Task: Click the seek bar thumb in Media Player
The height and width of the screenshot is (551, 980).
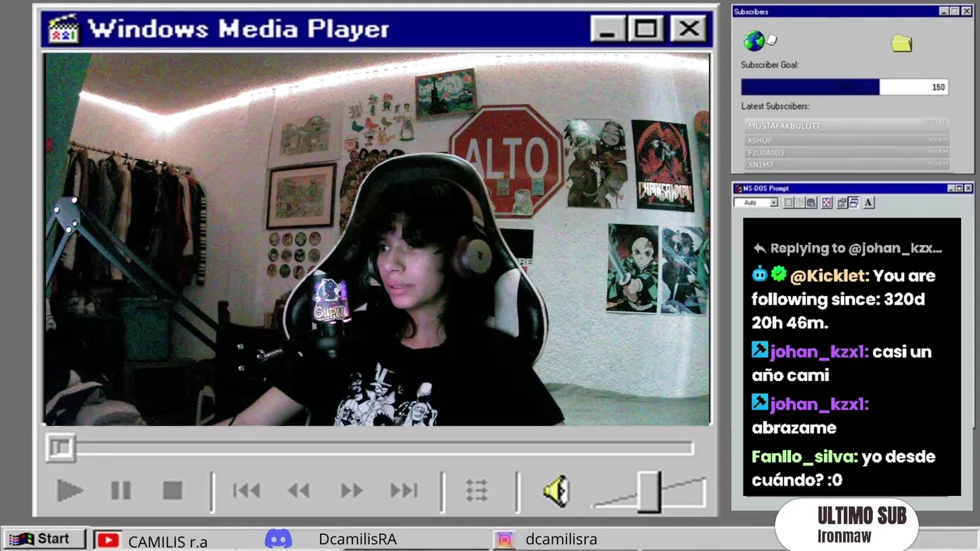Action: 60,448
